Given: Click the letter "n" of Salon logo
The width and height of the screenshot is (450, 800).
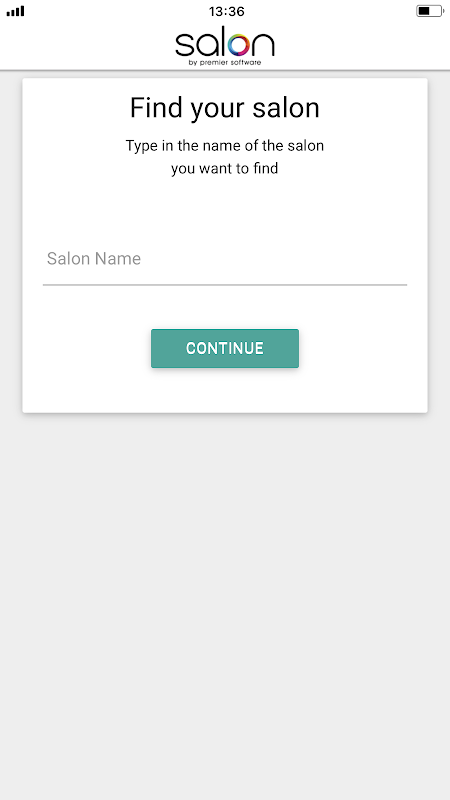Looking at the screenshot, I should coord(264,45).
